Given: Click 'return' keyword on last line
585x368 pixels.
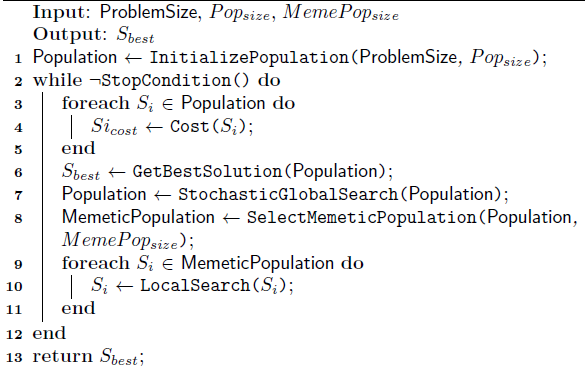Looking at the screenshot, I should 62,356.
